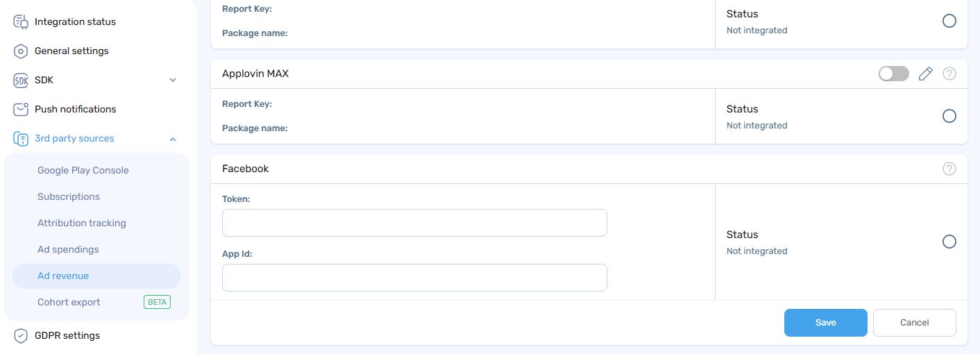Open help for Facebook integration
The height and width of the screenshot is (354, 980).
[x=949, y=169]
